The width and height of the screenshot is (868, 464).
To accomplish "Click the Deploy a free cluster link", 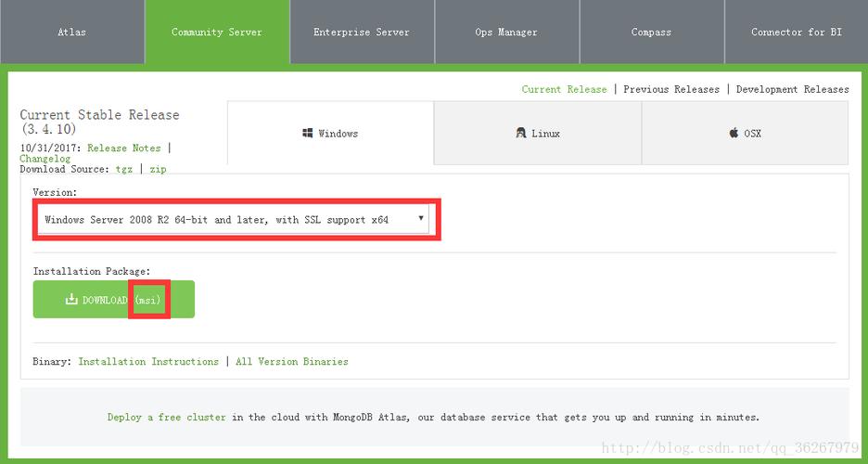I will (x=167, y=417).
